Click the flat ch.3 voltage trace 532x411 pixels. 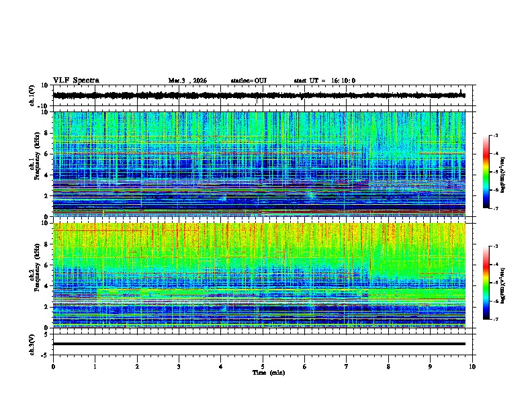259,344
